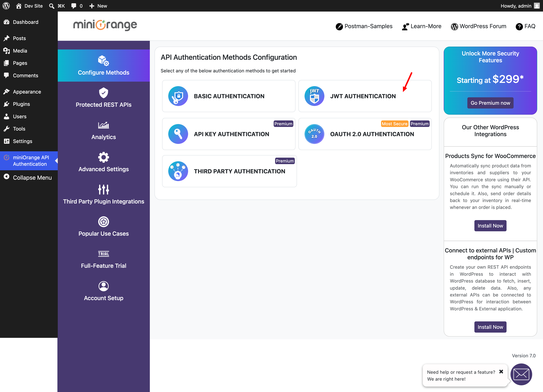Close the help request popup

(x=501, y=372)
